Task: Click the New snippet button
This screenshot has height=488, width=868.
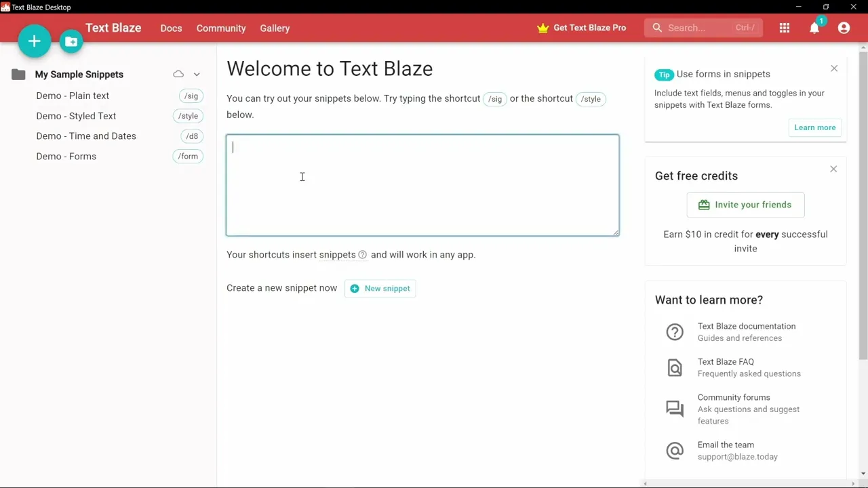Action: point(380,288)
